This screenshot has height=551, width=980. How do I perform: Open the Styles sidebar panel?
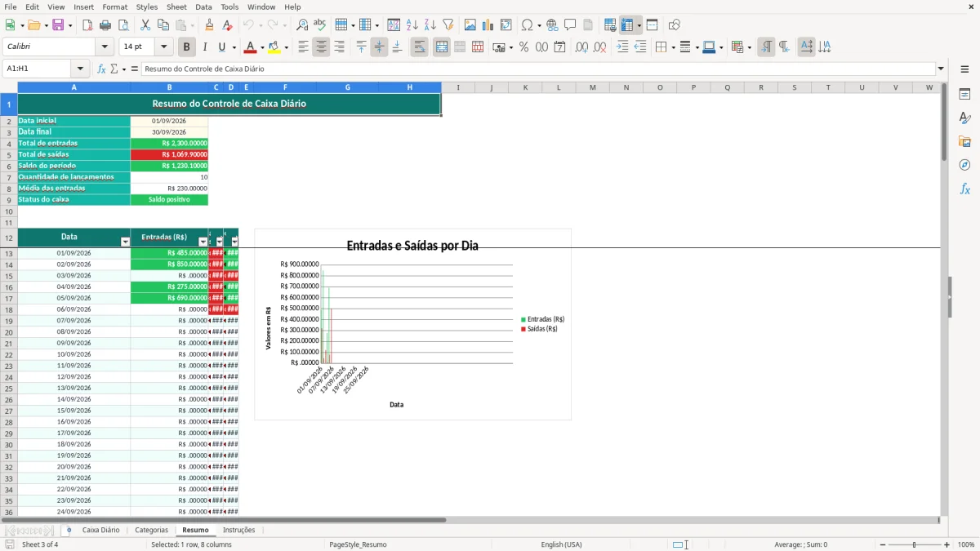pos(964,118)
